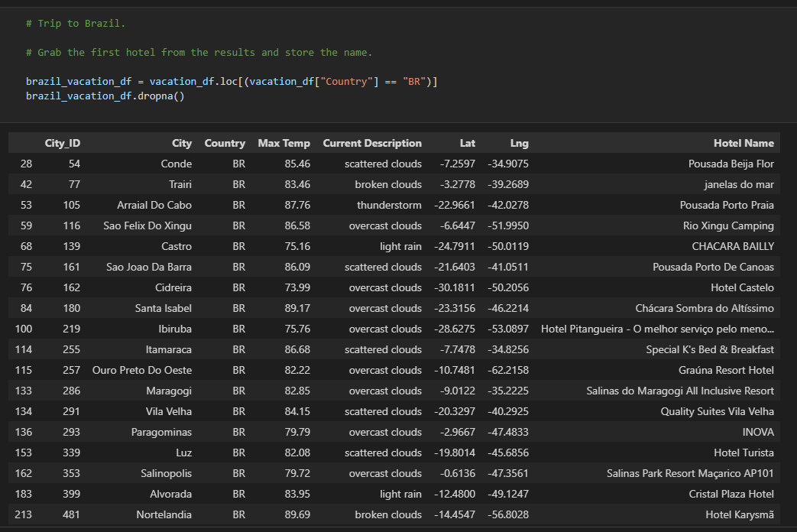Viewport: 797px width, 532px height.
Task: Click the Lat column header
Action: point(468,143)
